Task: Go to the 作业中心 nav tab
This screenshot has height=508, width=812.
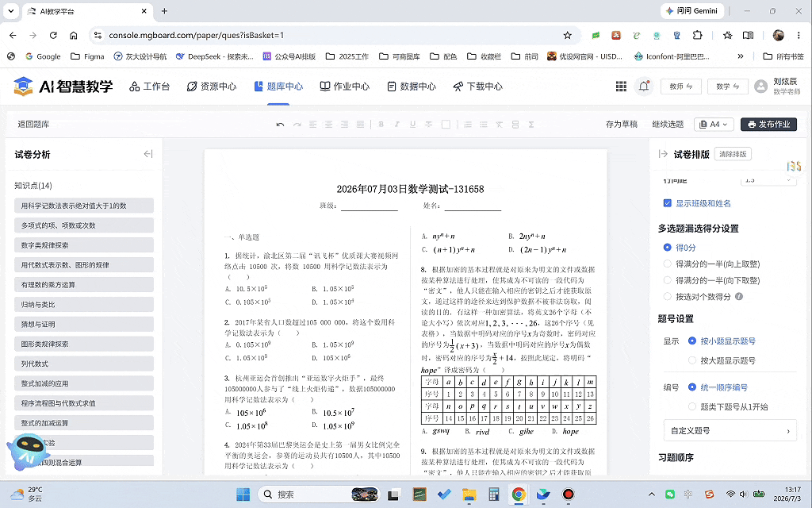Action: coord(345,87)
